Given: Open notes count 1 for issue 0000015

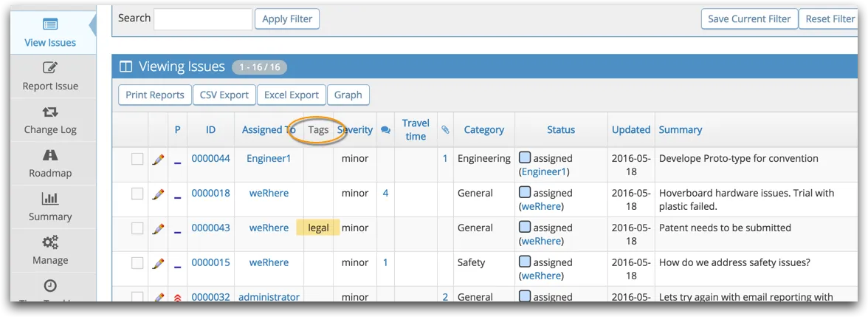Looking at the screenshot, I should [x=385, y=262].
